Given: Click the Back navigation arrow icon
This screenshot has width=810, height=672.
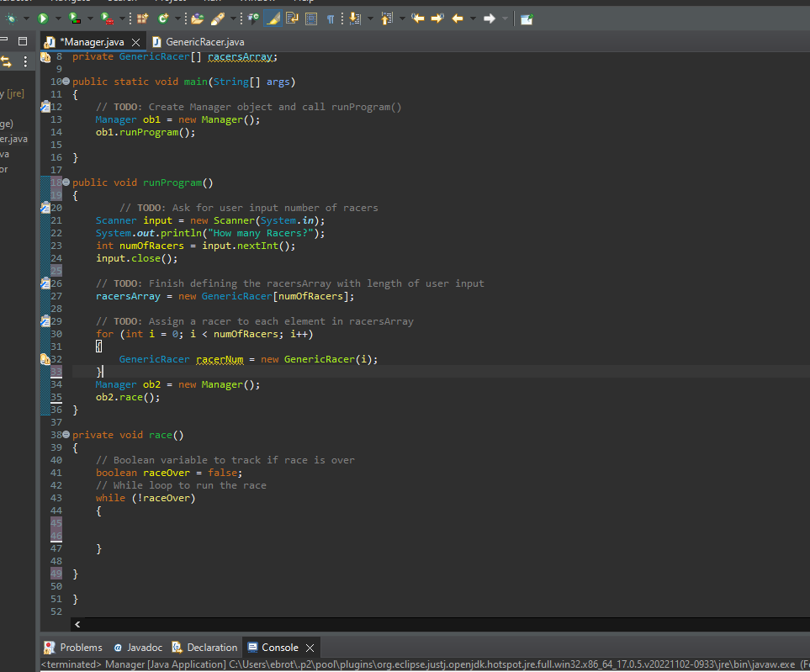Looking at the screenshot, I should tap(458, 19).
